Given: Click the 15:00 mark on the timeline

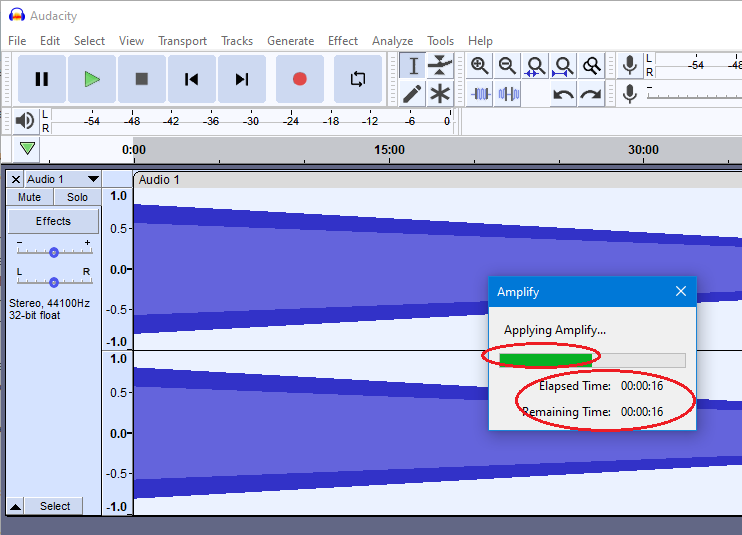Looking at the screenshot, I should 389,150.
